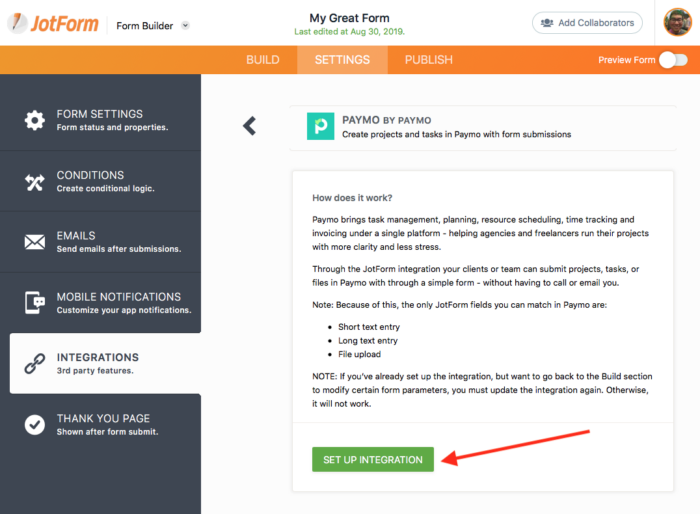
Task: Click the 'Long text entry' bullet
Action: coord(368,341)
